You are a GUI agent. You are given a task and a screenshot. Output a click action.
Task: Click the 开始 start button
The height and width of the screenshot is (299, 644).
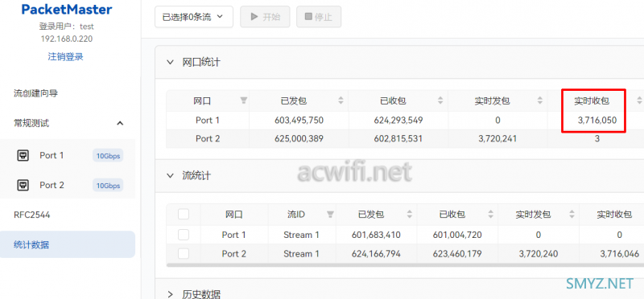(265, 17)
